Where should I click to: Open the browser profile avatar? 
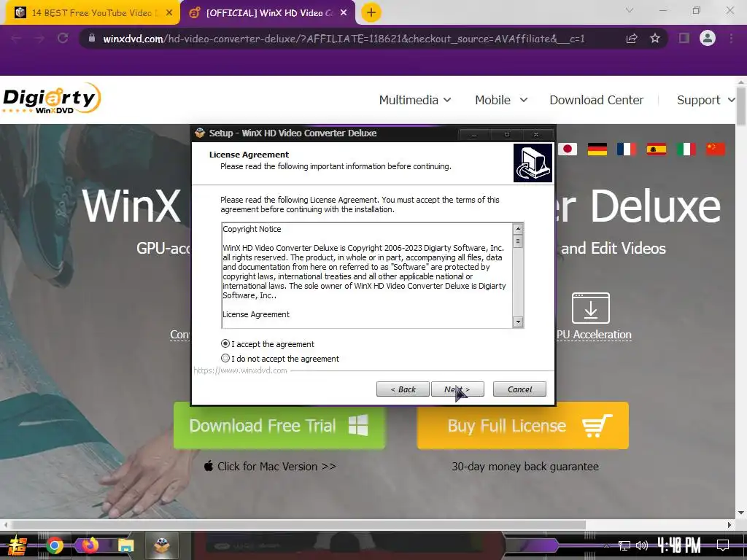coord(708,38)
